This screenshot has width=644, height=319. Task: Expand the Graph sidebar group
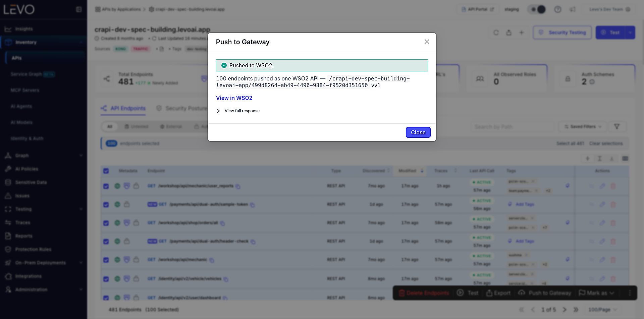[x=81, y=155]
